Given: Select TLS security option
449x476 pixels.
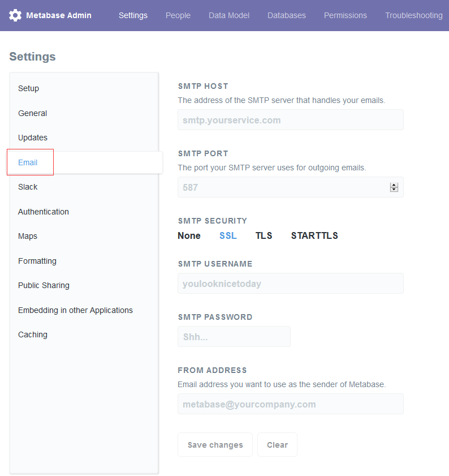Looking at the screenshot, I should coord(264,236).
